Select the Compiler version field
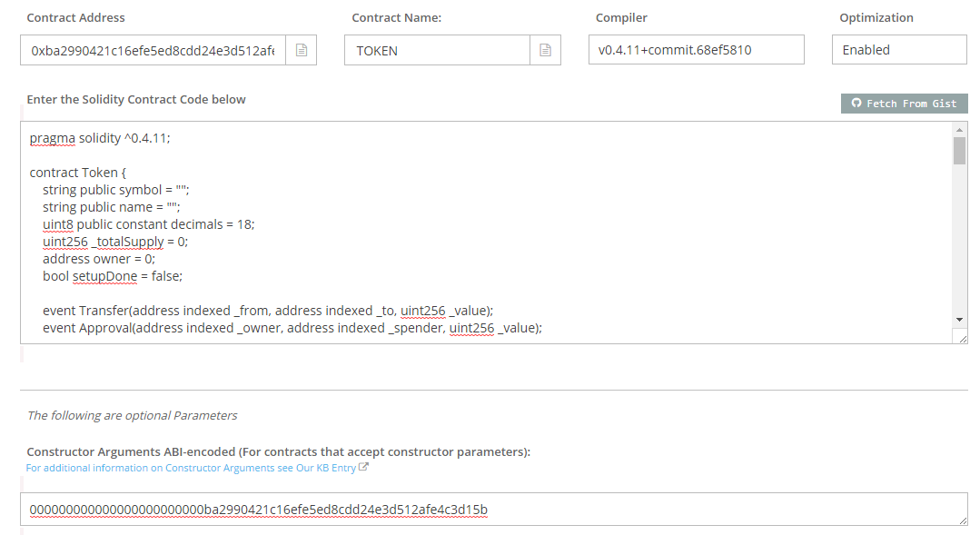 pyautogui.click(x=696, y=50)
